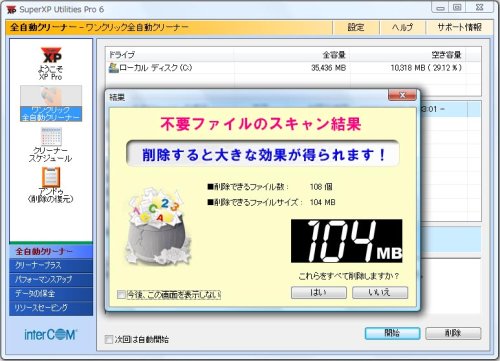
Task: Click the trash pot illustration in dialog
Action: (158, 227)
